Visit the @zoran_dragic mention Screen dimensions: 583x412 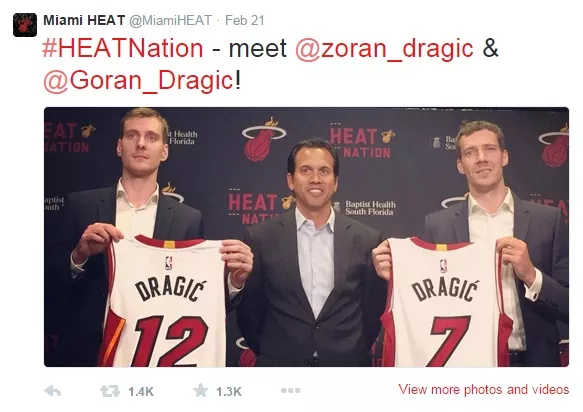click(384, 49)
